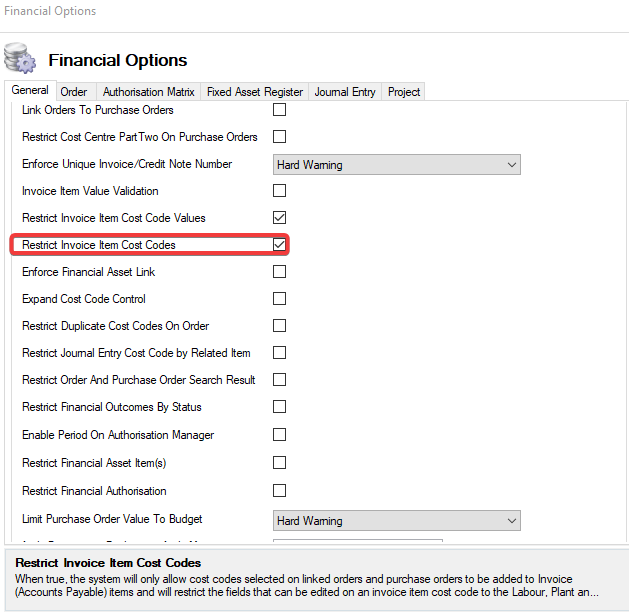Disable Restrict Invoice Item Cost Code Values

280,218
